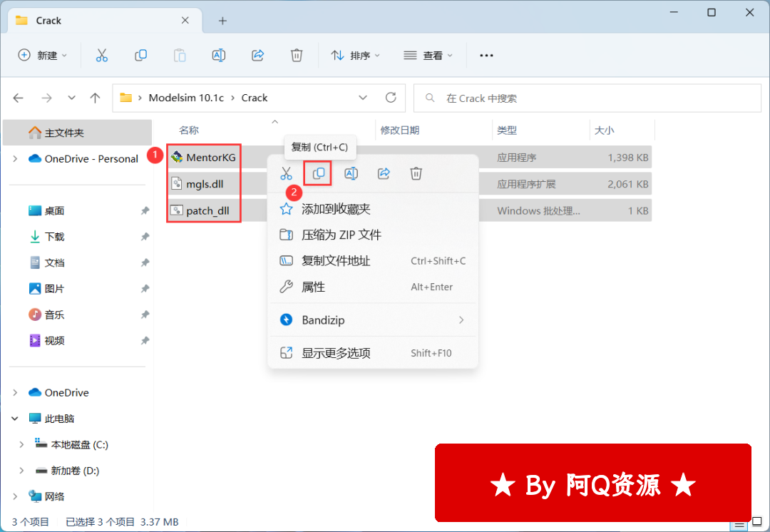Expand 新加卷 (D:) in the tree

[21, 471]
